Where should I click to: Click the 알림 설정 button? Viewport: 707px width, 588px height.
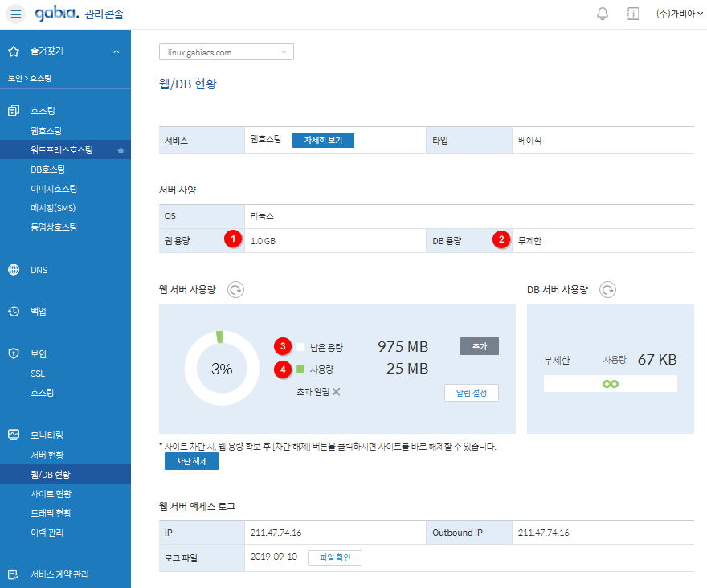[472, 393]
